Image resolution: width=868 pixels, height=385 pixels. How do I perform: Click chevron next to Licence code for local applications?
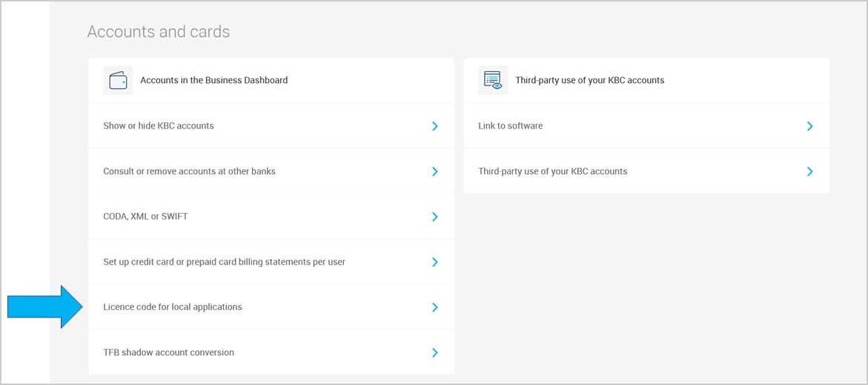(434, 307)
